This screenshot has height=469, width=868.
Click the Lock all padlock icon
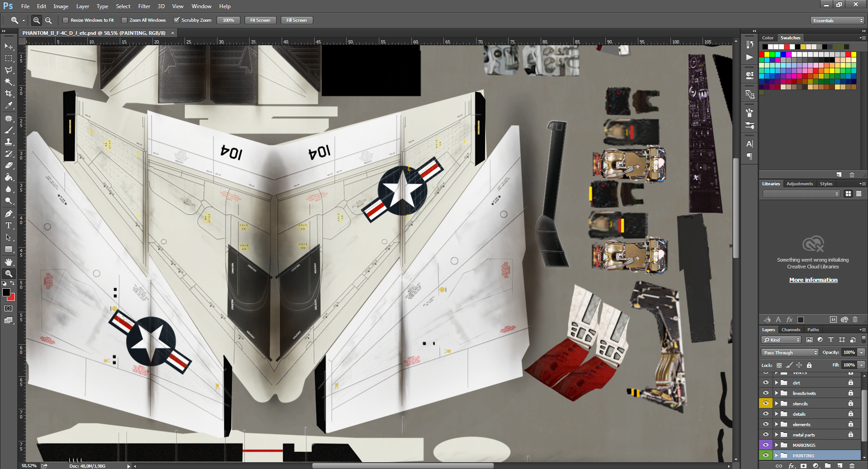coord(809,365)
